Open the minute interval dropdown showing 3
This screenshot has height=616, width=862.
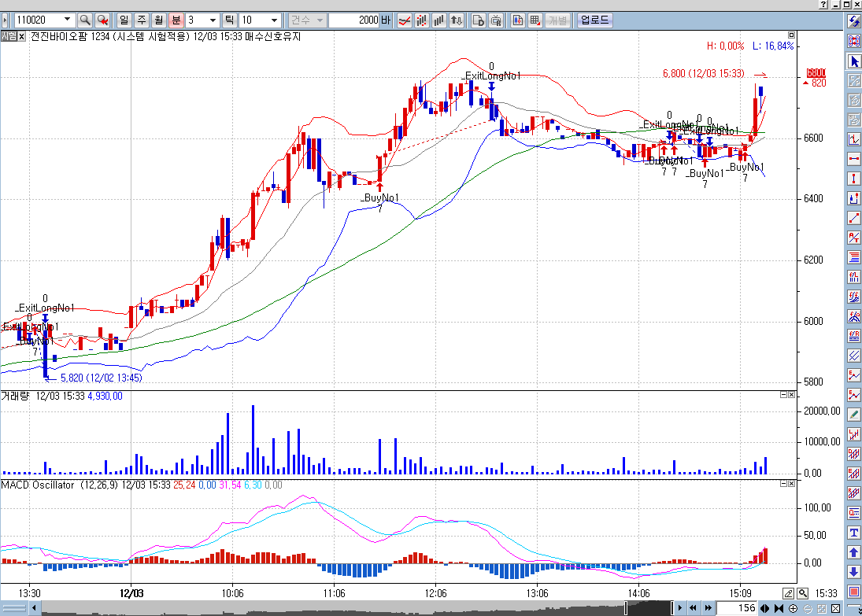click(x=213, y=20)
